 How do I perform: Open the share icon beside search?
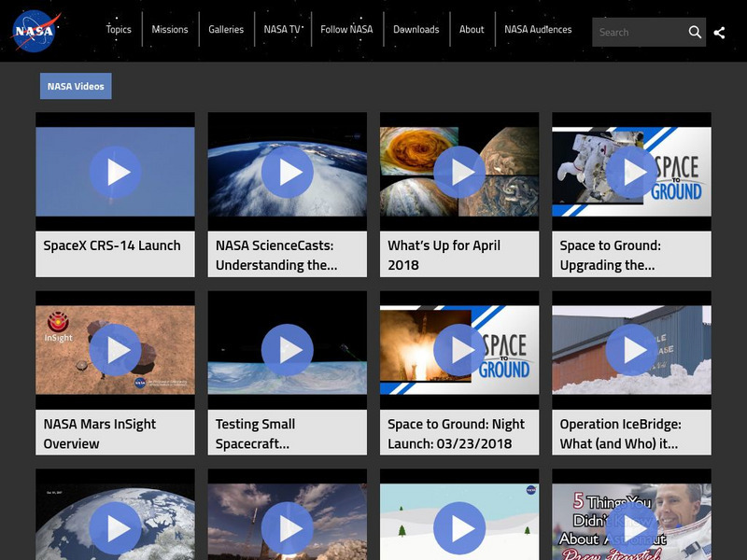[720, 31]
